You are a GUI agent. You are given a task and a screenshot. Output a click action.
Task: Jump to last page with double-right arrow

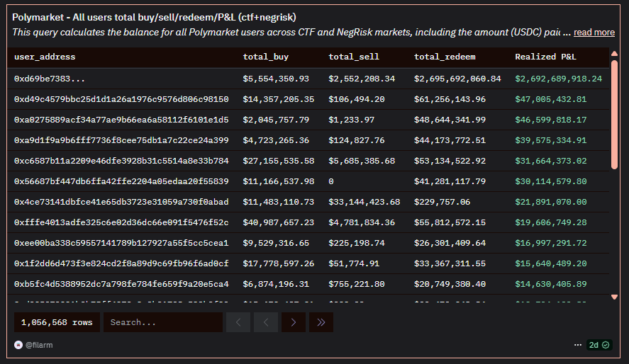coord(321,322)
